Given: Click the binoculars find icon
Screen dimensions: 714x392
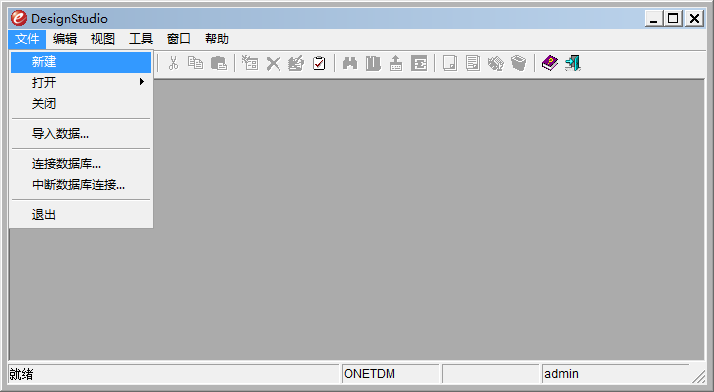Looking at the screenshot, I should coord(350,63).
